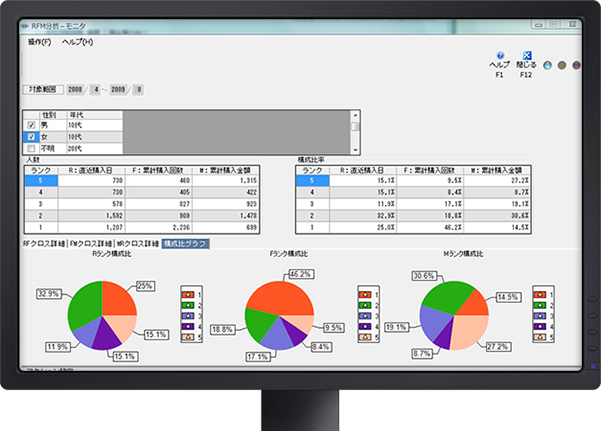Click M:累計購入金額 header in 人数 table
Image resolution: width=601 pixels, height=431 pixels.
226,170
